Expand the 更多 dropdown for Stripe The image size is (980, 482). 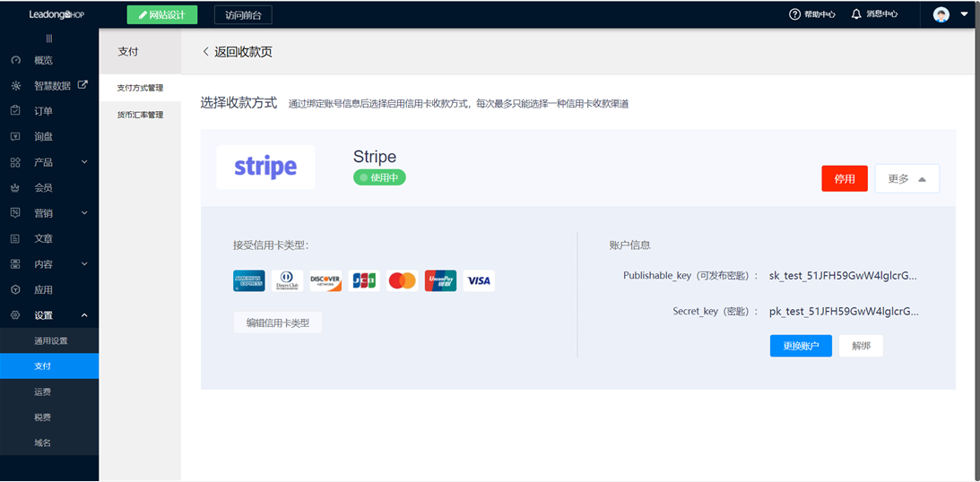click(906, 179)
